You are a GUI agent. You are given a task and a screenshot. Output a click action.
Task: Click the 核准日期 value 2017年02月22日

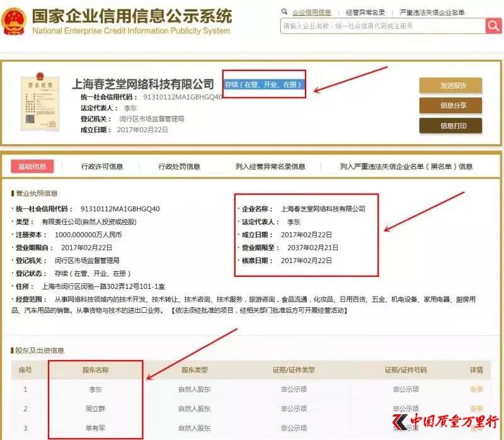(306, 261)
